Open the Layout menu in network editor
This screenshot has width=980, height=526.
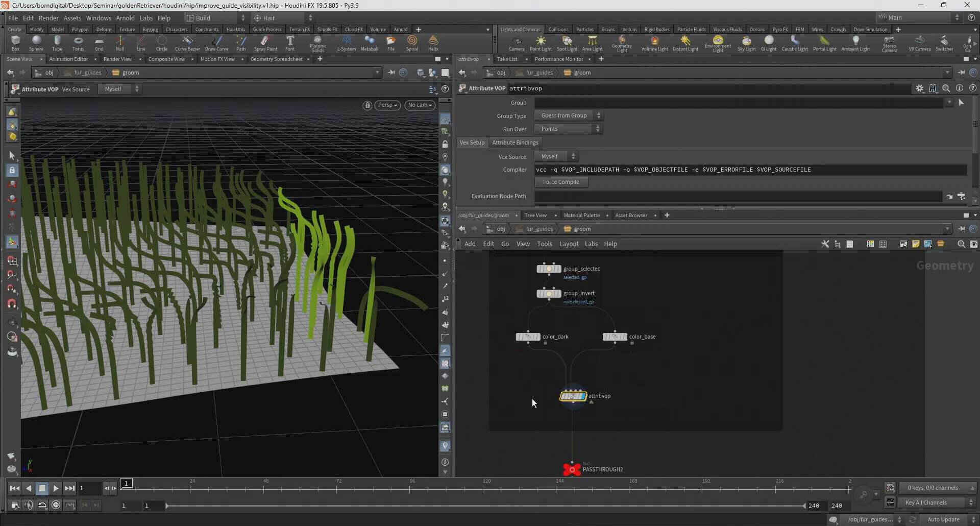(x=569, y=244)
